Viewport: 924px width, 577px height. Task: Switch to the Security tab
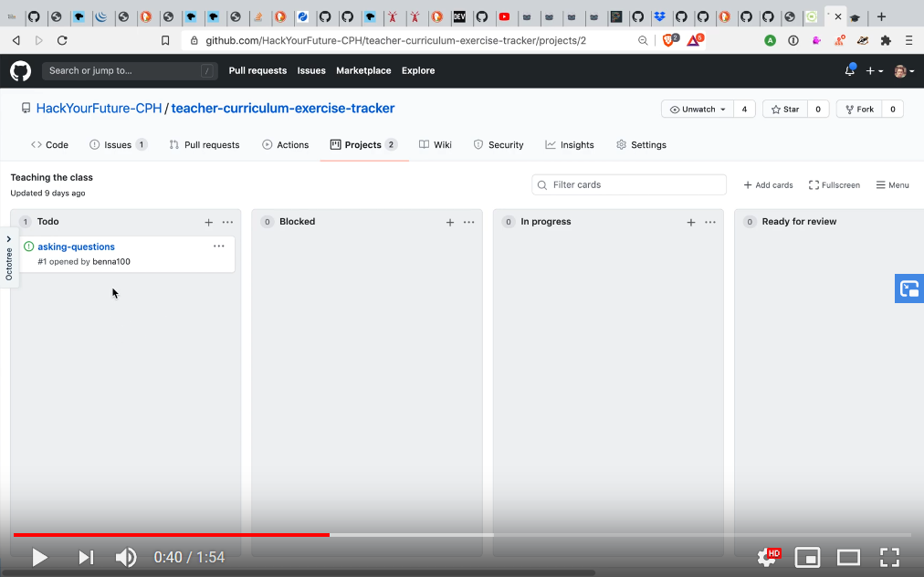(499, 145)
